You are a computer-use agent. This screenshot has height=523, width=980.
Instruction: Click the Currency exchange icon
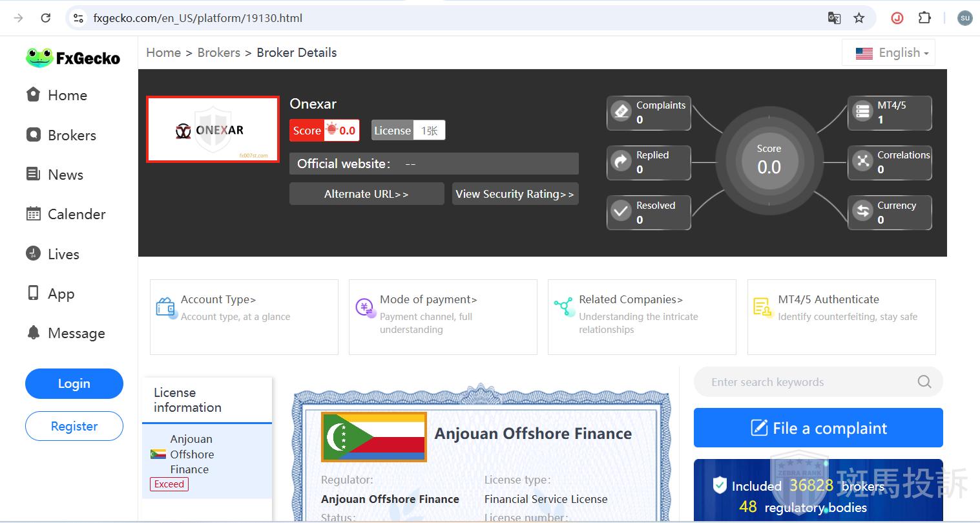862,211
